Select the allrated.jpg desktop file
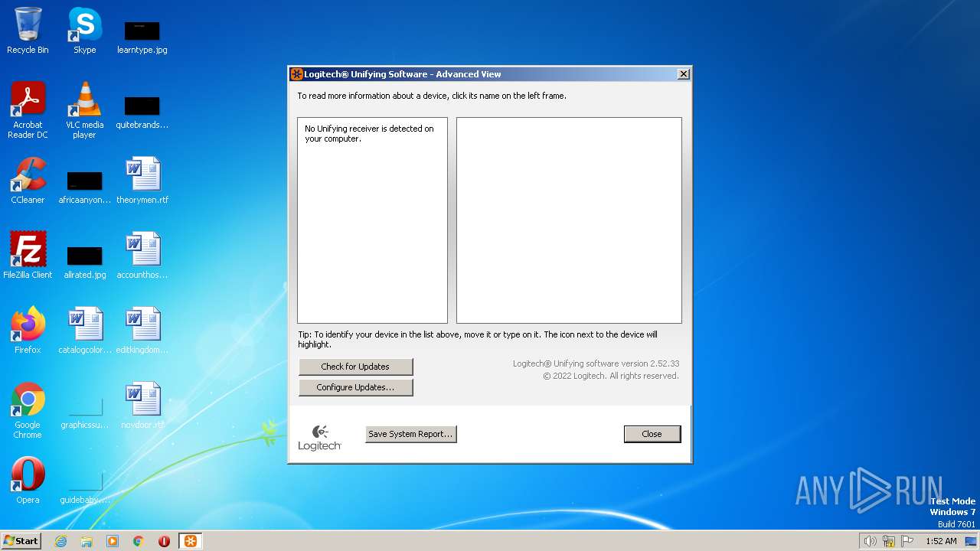The width and height of the screenshot is (980, 551). pyautogui.click(x=84, y=262)
